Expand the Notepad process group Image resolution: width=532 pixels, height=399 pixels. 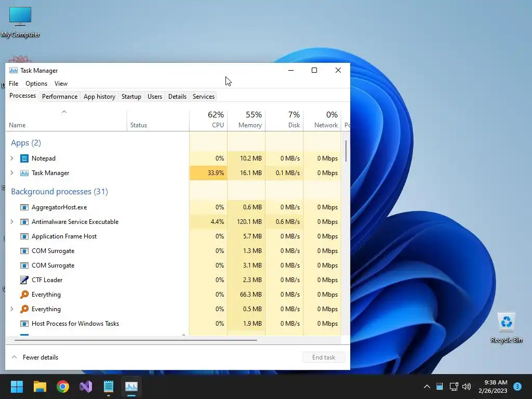12,158
